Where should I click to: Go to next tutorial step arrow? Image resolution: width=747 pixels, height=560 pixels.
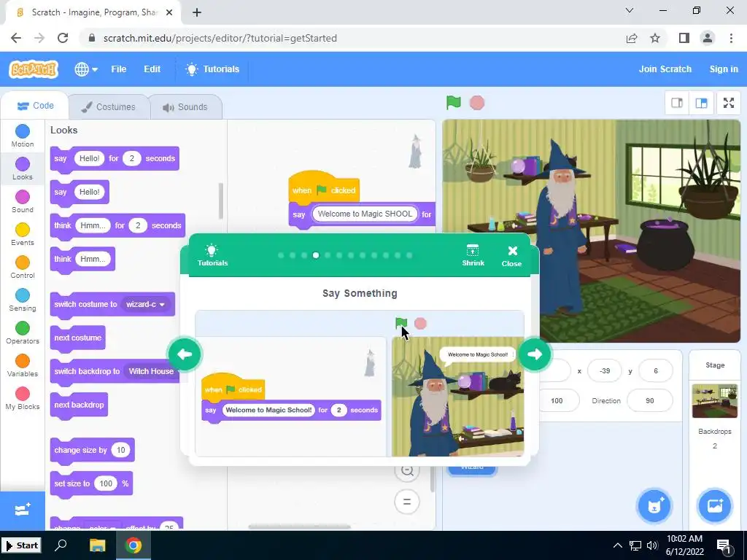[x=535, y=354]
